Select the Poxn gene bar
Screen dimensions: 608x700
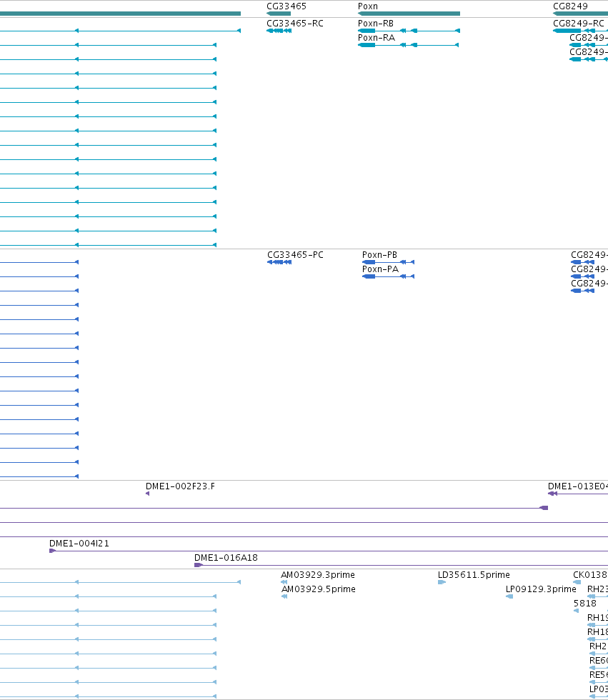pos(409,14)
